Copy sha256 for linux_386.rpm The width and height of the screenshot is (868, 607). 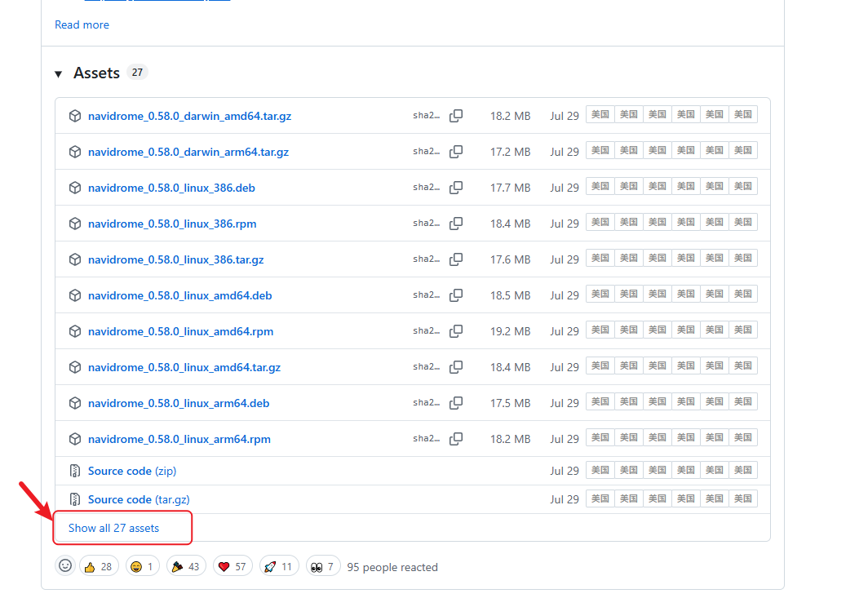456,224
